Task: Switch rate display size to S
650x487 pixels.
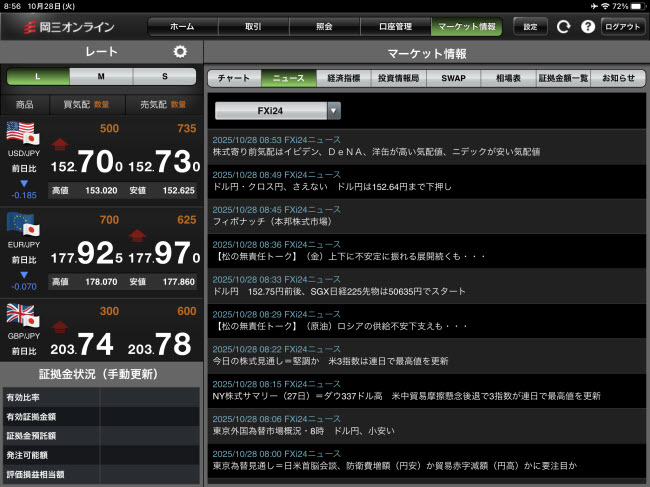Action: click(x=165, y=77)
